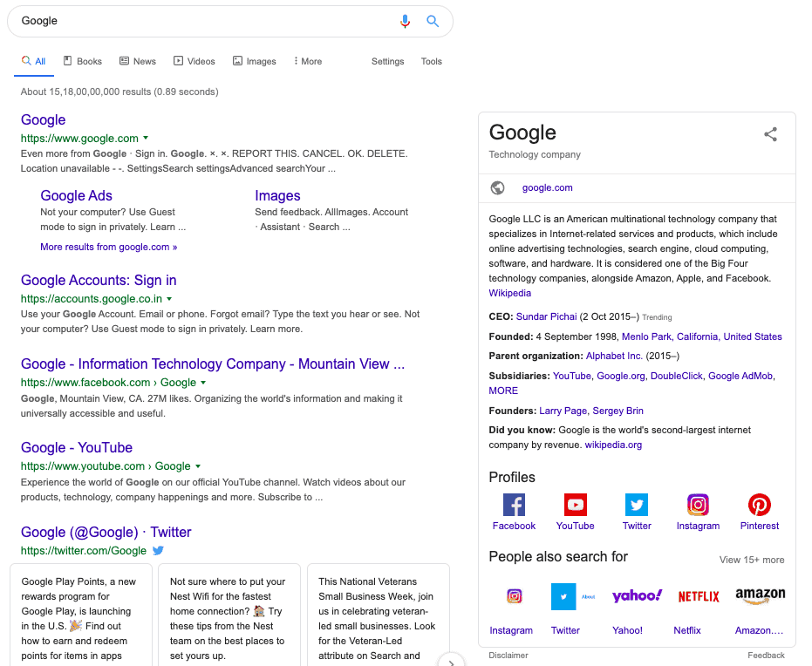Open Google Accounts: Sign in result
The height and width of the screenshot is (666, 812).
(x=99, y=281)
